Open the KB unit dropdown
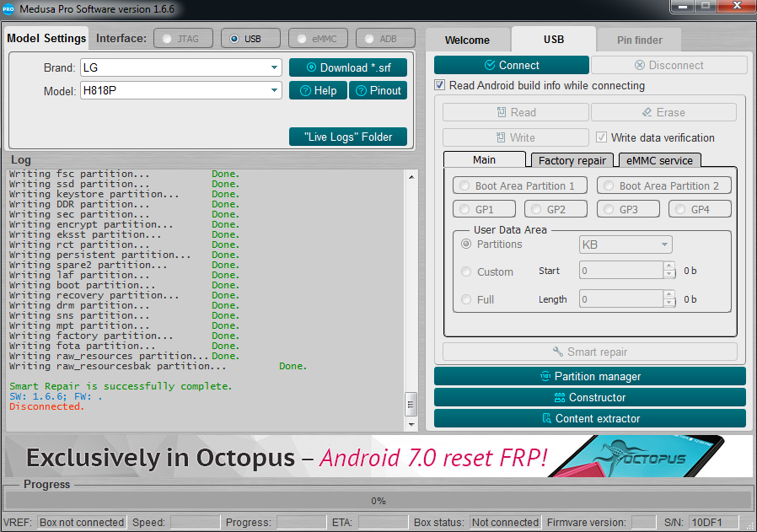757x532 pixels. tap(625, 245)
